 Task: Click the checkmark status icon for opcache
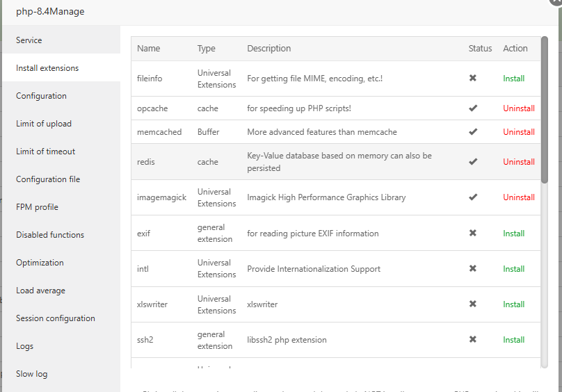pos(473,108)
